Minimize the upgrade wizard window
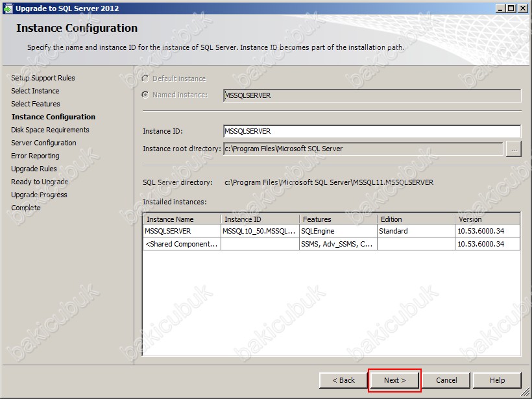 [500, 8]
